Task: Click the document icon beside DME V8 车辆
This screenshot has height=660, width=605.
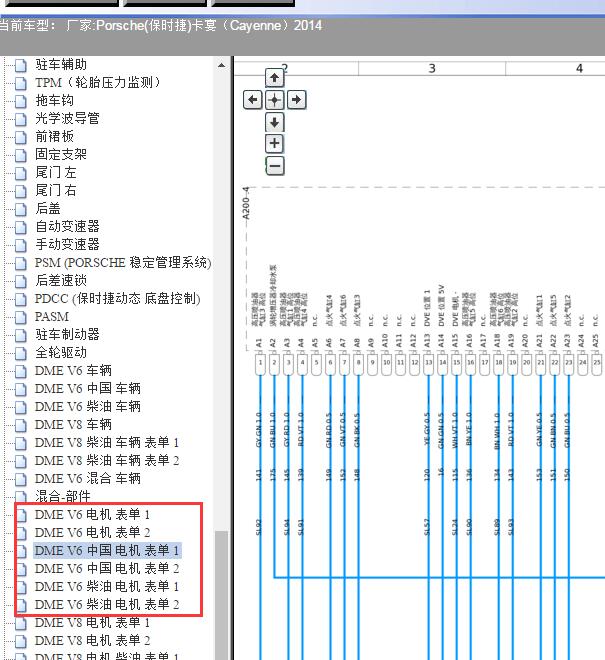Action: pyautogui.click(x=21, y=425)
